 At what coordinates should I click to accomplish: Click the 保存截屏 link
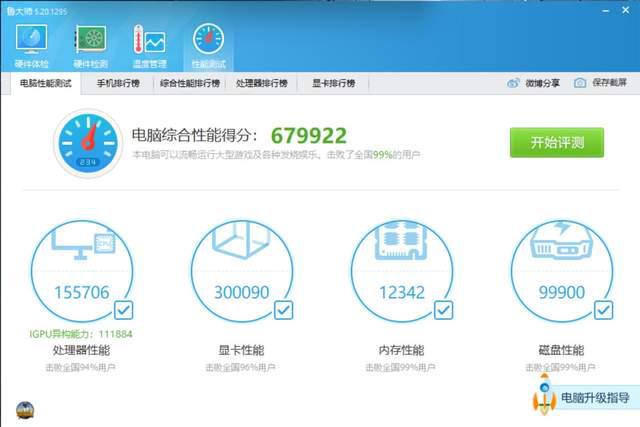click(x=609, y=83)
